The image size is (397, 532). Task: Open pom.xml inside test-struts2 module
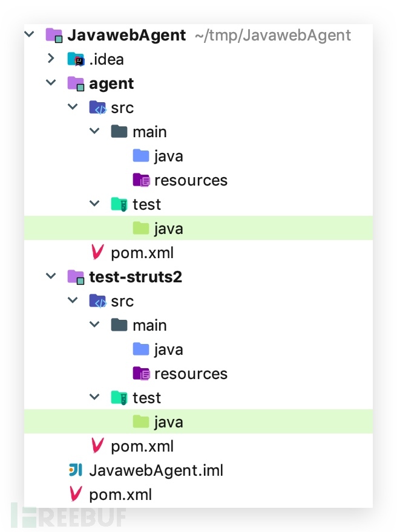pos(142,446)
